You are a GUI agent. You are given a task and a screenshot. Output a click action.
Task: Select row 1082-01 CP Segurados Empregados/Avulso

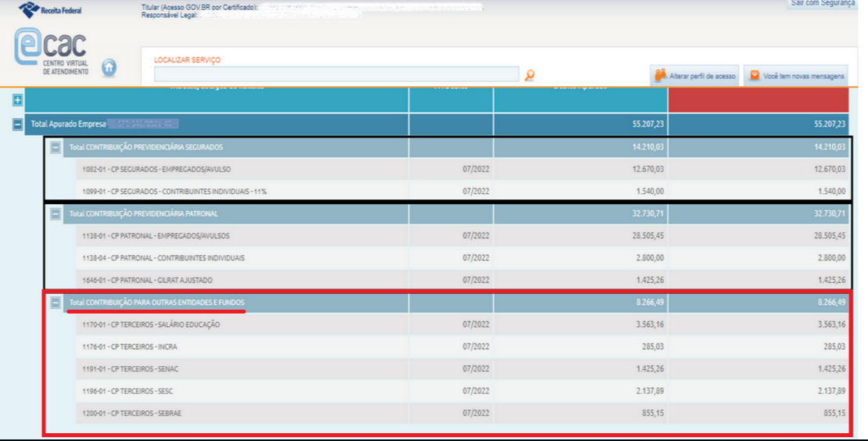point(463,169)
